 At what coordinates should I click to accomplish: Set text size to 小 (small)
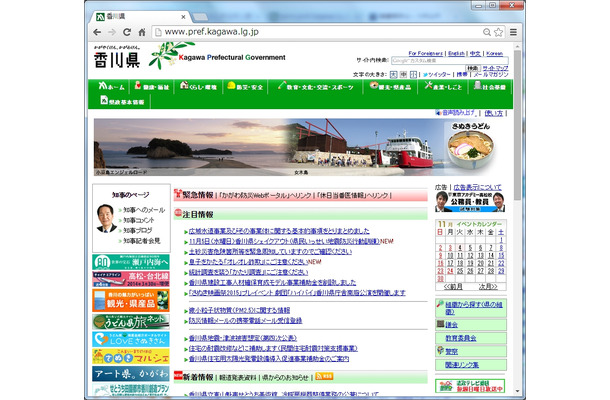coord(413,74)
